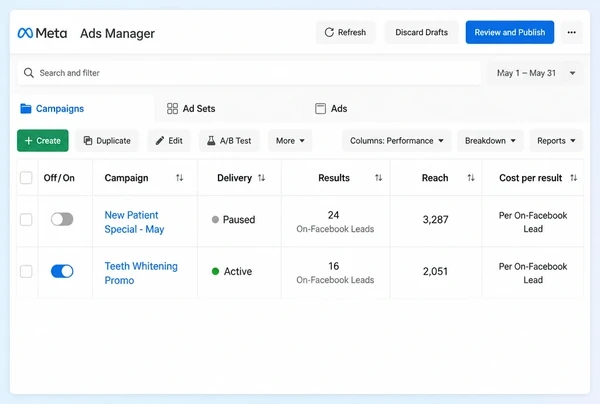Viewport: 600px width, 404px height.
Task: Click the Cost per result header
Action: tap(531, 178)
